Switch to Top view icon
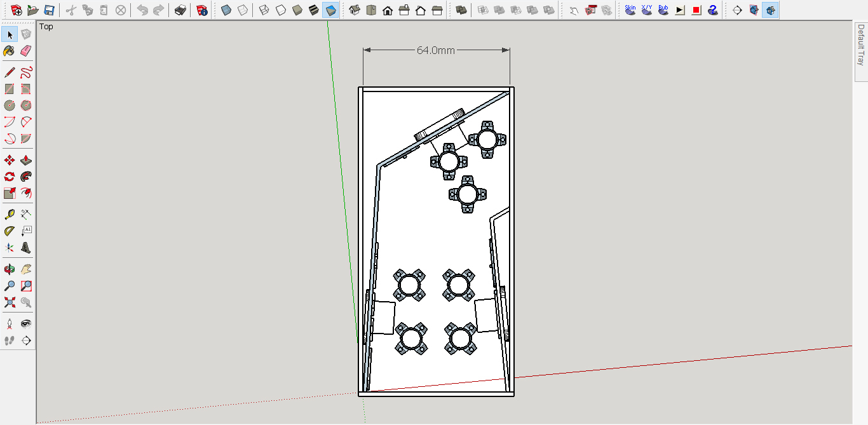 371,10
